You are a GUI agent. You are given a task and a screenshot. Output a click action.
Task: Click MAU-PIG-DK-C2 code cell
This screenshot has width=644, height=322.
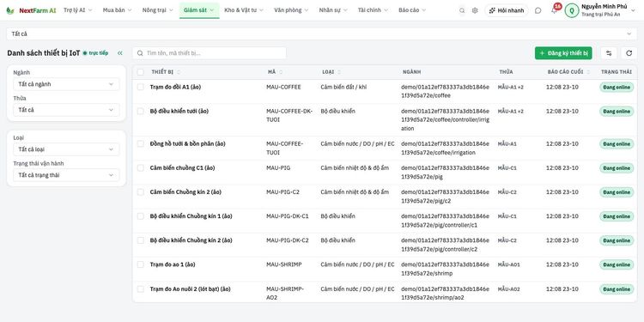click(287, 240)
